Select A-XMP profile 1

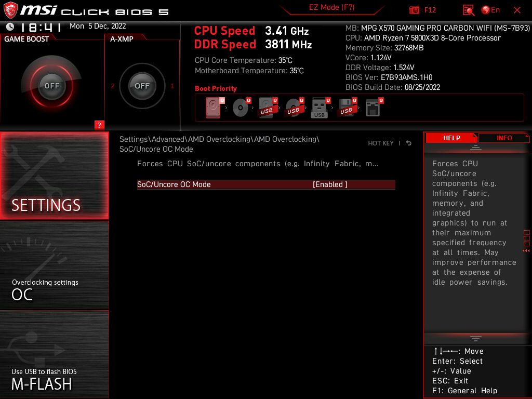[x=172, y=86]
